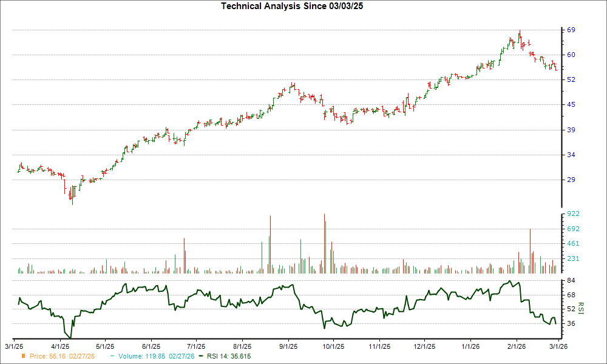Expand the RSI axis label on the right
The image size is (607, 364).
pyautogui.click(x=582, y=308)
